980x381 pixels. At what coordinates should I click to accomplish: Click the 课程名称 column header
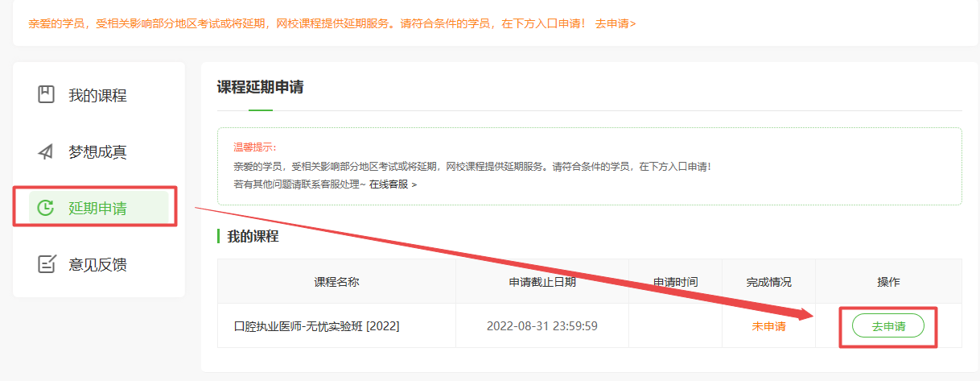tap(336, 282)
